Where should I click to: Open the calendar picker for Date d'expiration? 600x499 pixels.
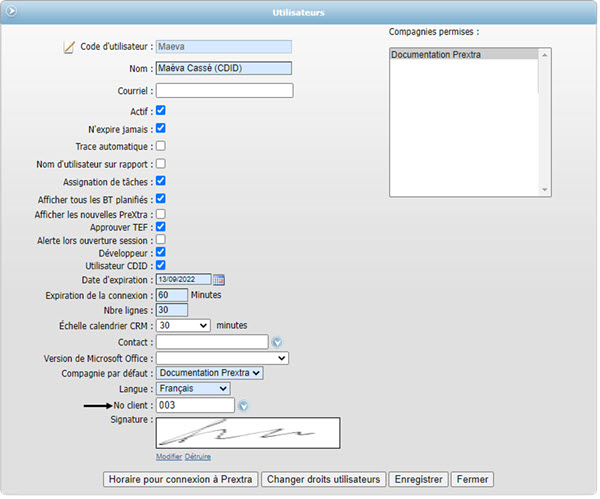click(220, 280)
